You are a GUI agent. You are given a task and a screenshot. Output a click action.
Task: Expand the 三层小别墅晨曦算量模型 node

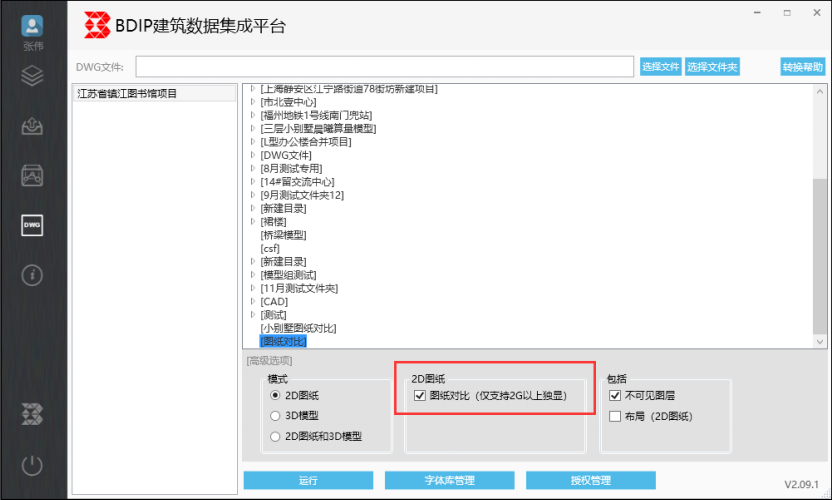tap(253, 128)
